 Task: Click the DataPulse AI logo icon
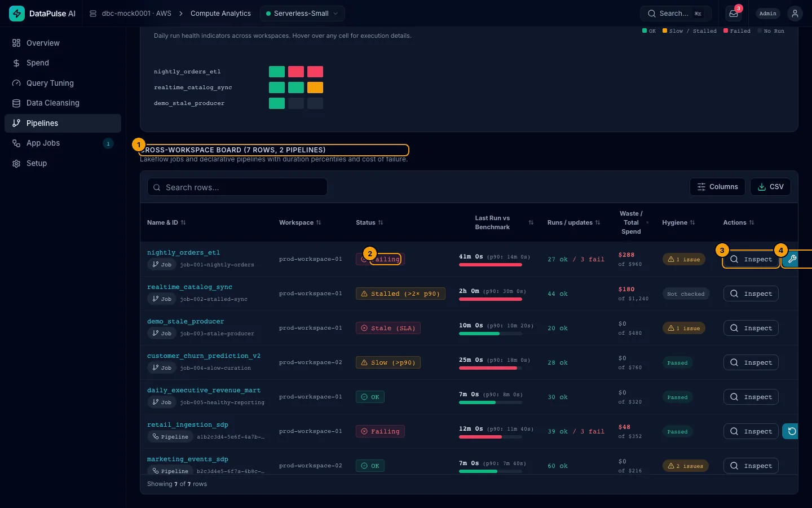(17, 14)
